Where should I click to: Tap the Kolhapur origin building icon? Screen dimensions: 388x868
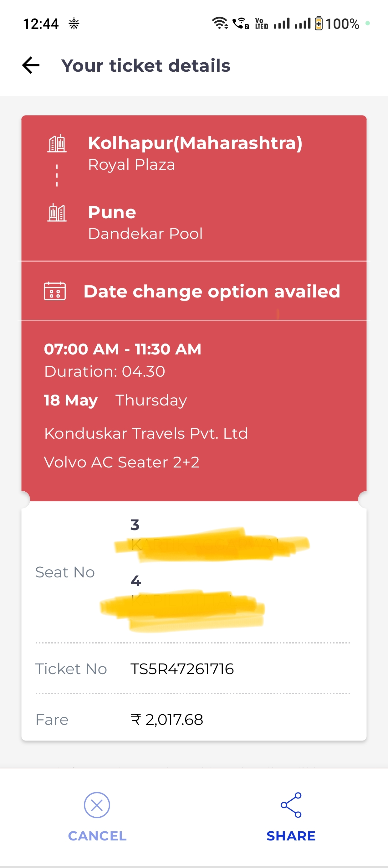point(57,143)
